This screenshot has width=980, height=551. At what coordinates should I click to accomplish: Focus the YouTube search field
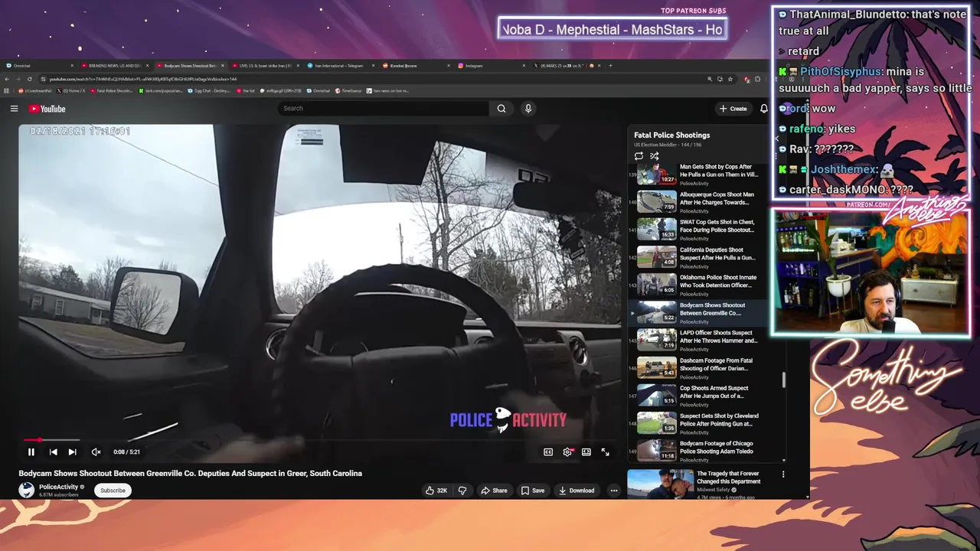(x=383, y=109)
